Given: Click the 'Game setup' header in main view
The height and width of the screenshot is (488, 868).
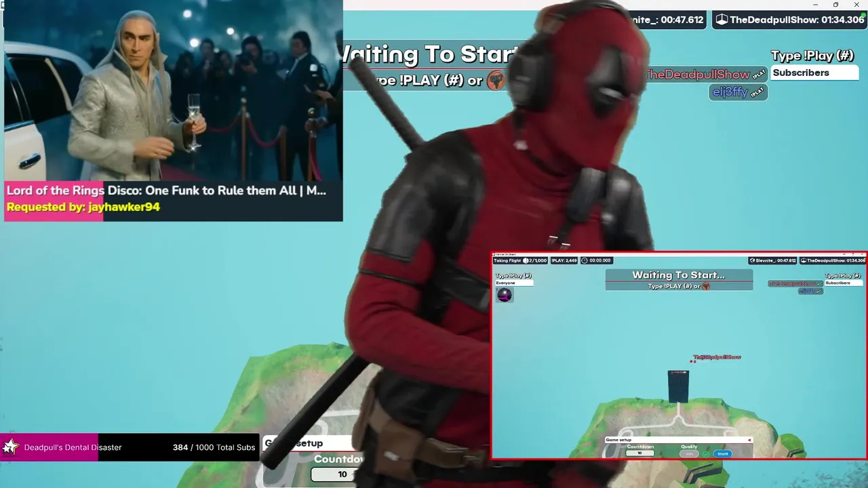Looking at the screenshot, I should point(309,443).
